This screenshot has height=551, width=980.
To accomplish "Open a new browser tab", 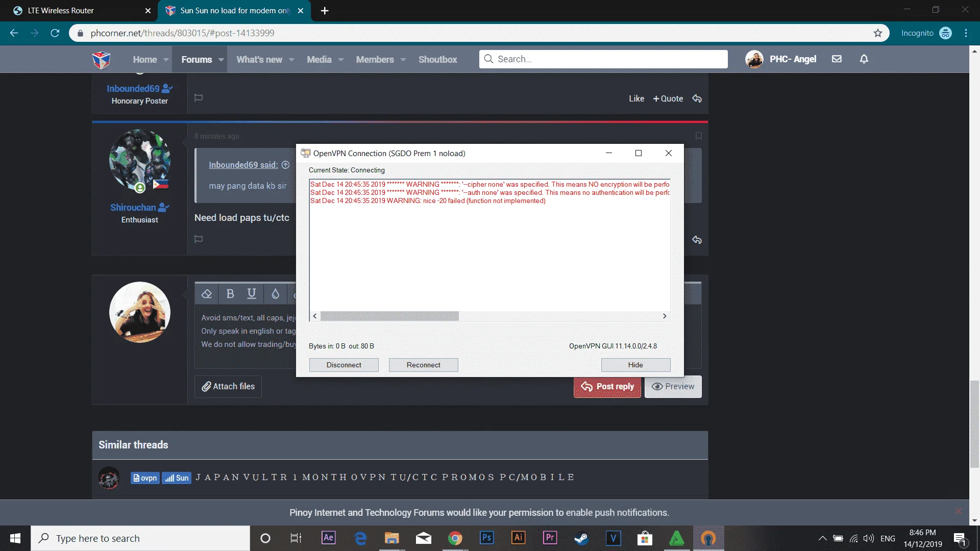I will click(325, 11).
